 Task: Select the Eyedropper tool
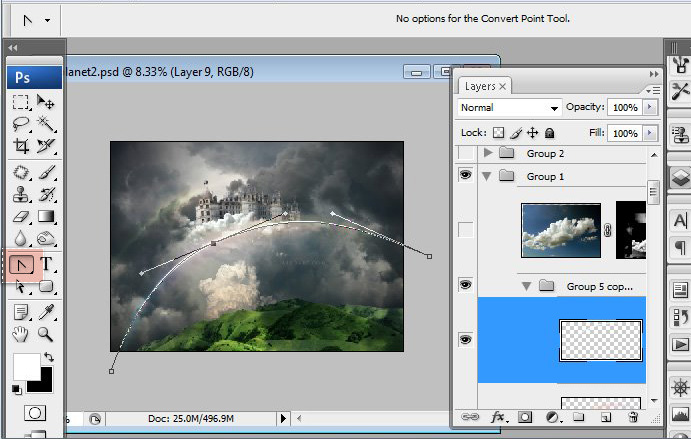(x=45, y=312)
